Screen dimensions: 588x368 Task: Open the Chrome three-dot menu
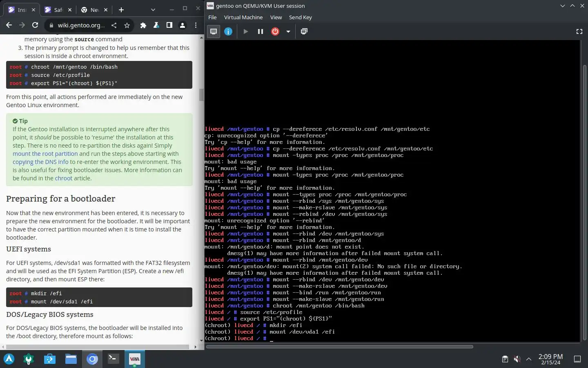tap(196, 25)
